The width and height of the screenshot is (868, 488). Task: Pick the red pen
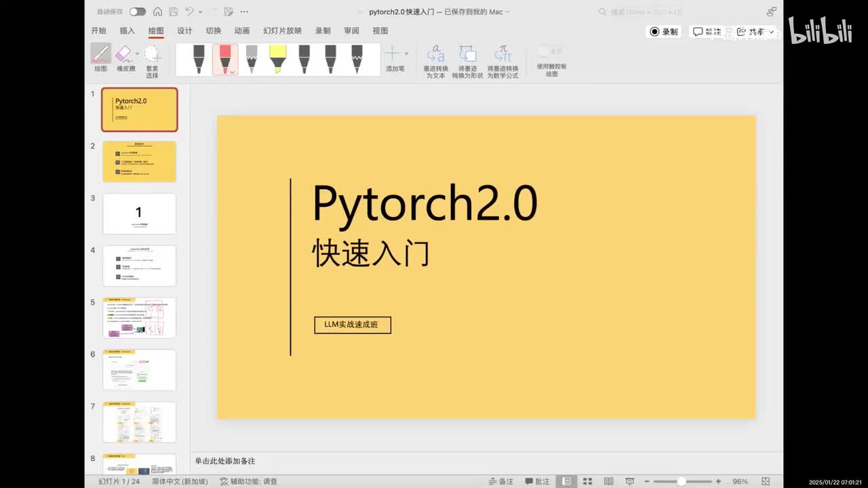(x=225, y=59)
